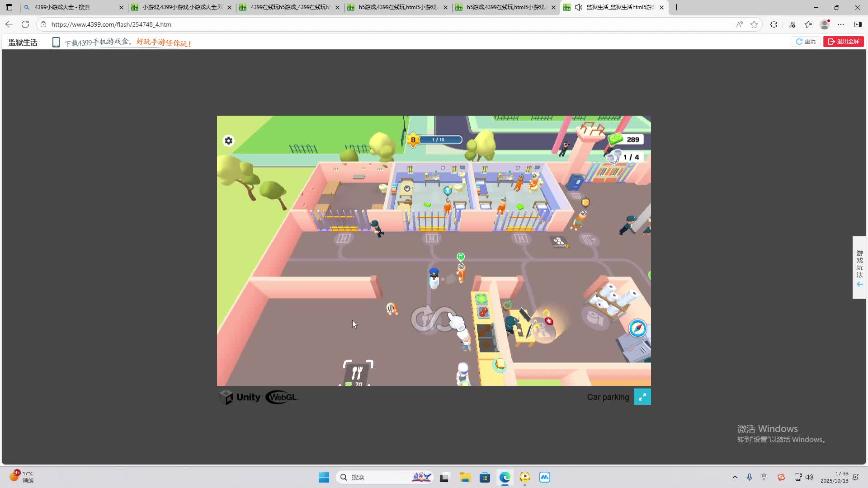Open the notification center bell
This screenshot has height=488, width=868.
[856, 477]
